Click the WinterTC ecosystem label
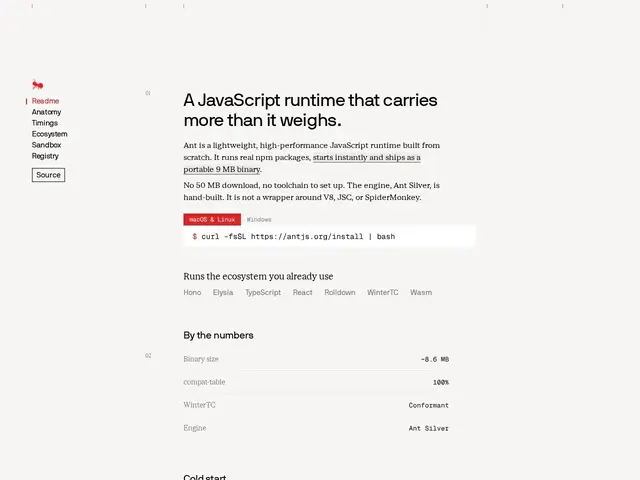The image size is (640, 480). click(382, 293)
